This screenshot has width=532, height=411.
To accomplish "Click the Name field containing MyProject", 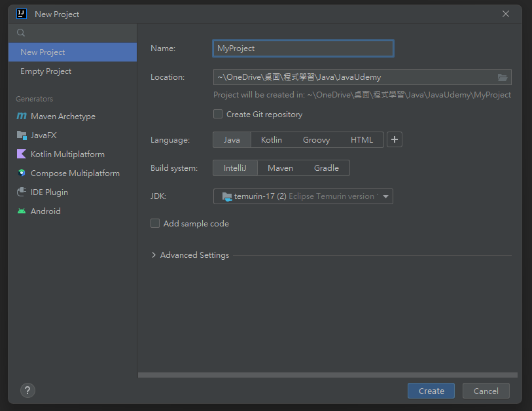I will pyautogui.click(x=304, y=48).
